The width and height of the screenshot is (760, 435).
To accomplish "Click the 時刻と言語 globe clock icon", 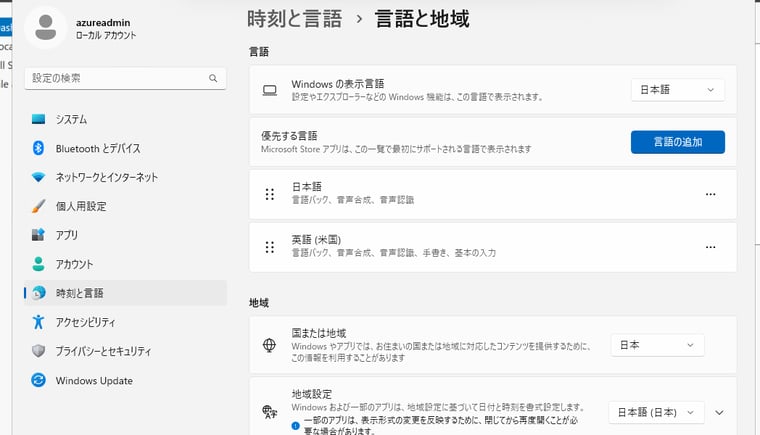I will tap(38, 293).
